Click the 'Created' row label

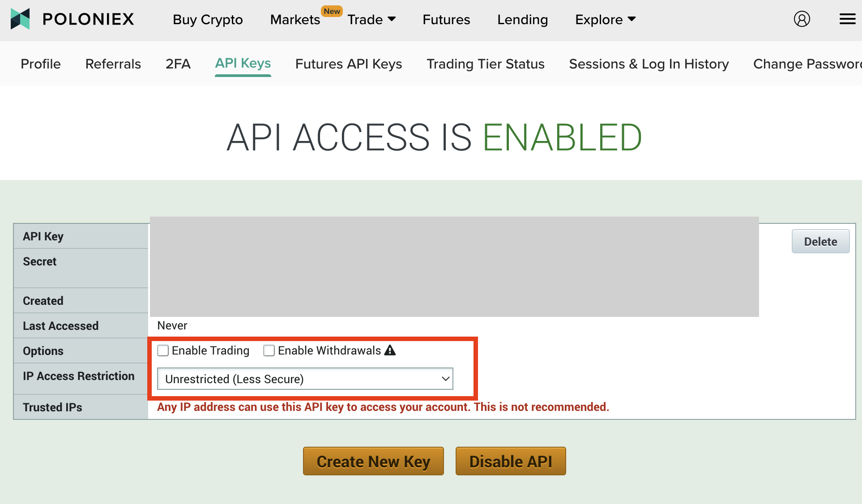[x=43, y=301]
